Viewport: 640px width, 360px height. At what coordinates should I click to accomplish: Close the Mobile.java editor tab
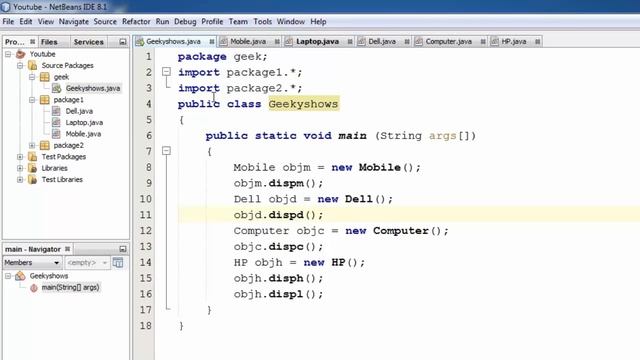pyautogui.click(x=277, y=42)
